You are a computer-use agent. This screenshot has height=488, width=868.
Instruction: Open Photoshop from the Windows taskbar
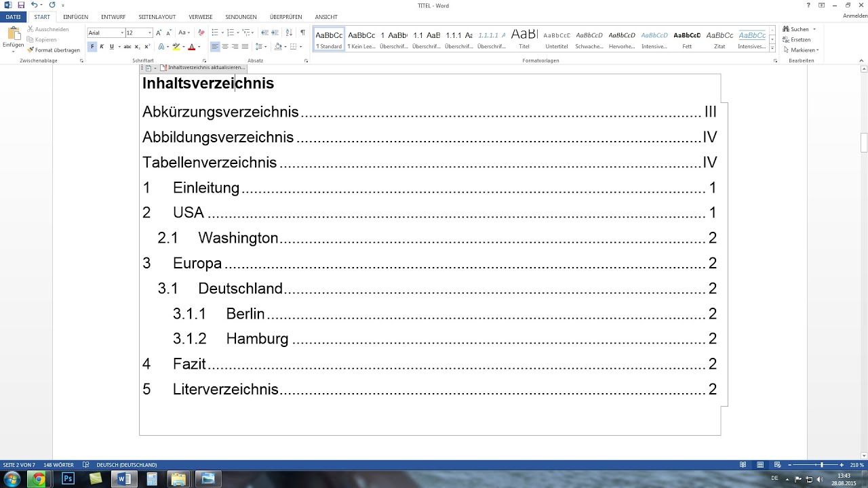(x=68, y=479)
